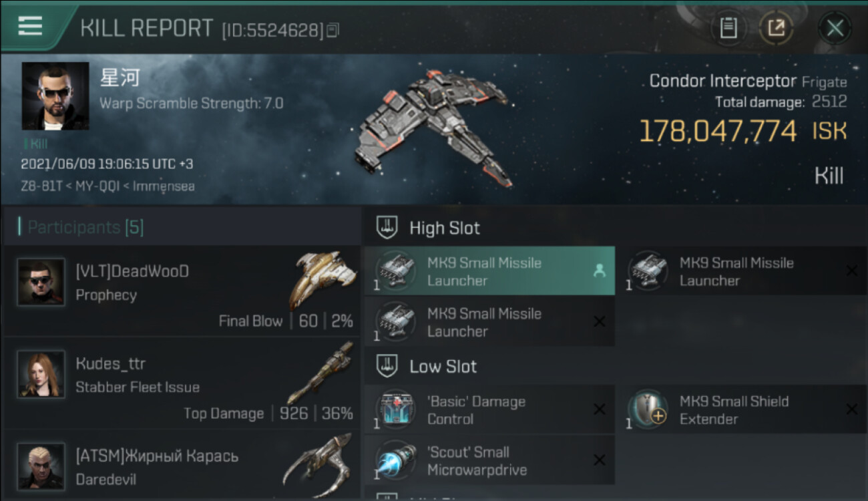Viewport: 868px width, 501px height.
Task: Share the kill report externally
Action: click(776, 28)
